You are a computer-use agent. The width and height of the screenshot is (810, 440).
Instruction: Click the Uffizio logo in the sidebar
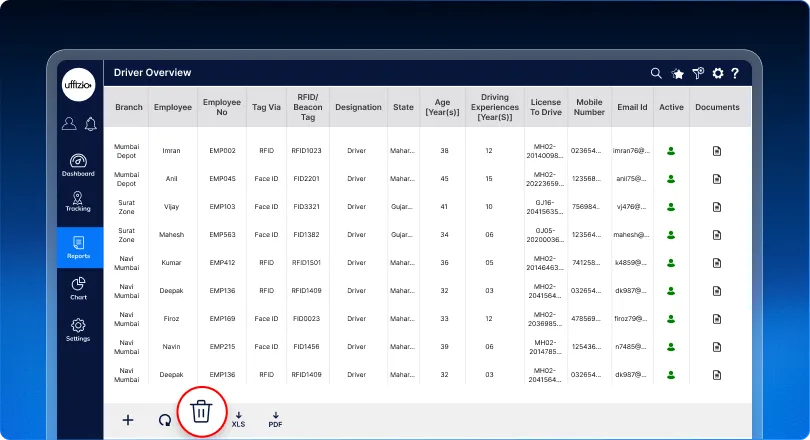coord(79,85)
